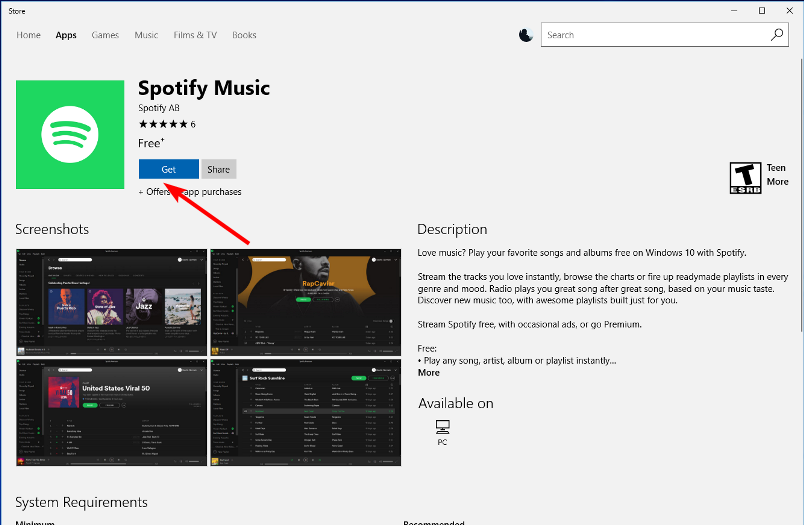Open the Home tab
Image resolution: width=804 pixels, height=525 pixels.
[28, 35]
